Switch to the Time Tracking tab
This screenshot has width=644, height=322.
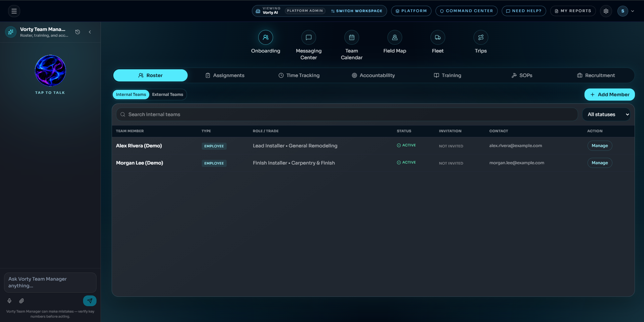[x=299, y=75]
